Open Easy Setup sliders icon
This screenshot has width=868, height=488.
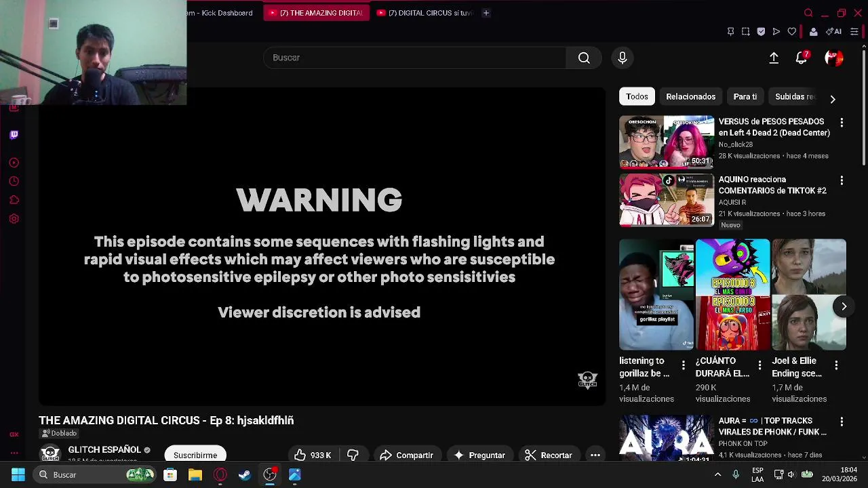[854, 31]
